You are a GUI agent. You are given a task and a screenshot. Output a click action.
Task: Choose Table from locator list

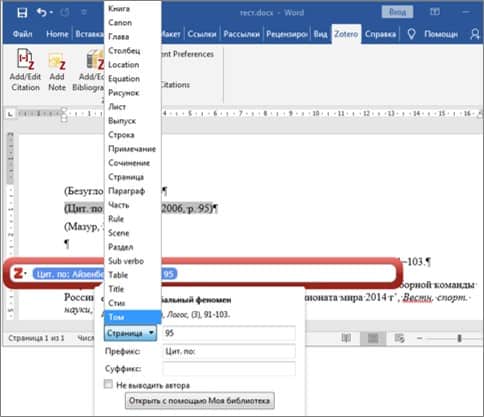click(x=133, y=275)
